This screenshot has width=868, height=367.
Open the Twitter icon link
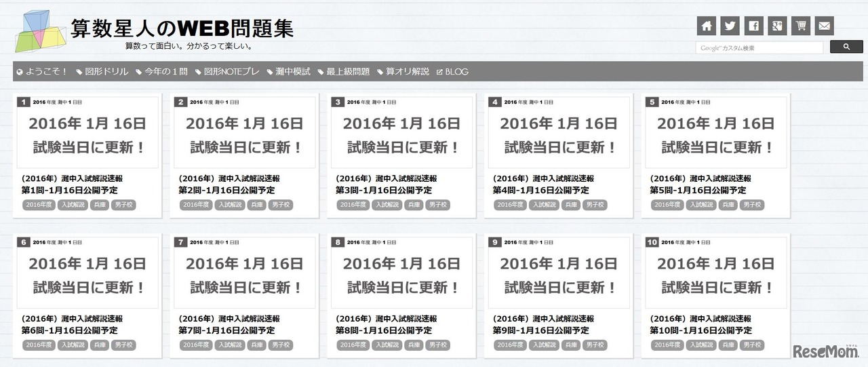click(x=730, y=26)
